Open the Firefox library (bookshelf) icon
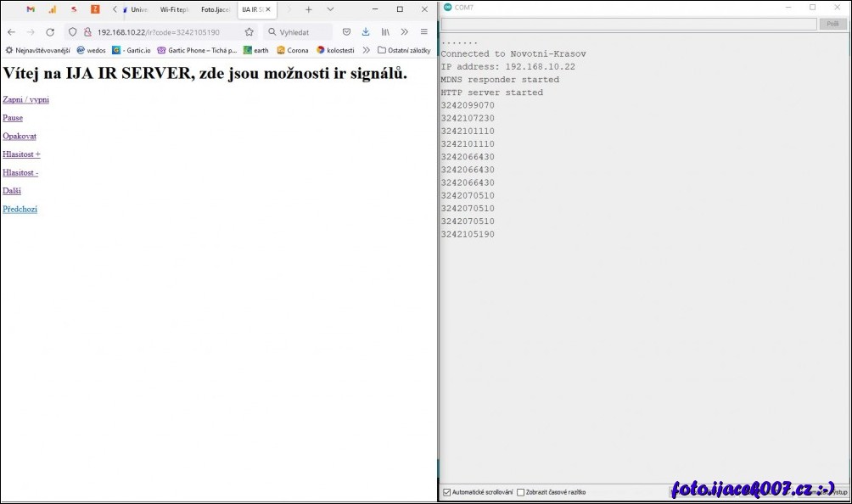The image size is (852, 504). pyautogui.click(x=384, y=31)
